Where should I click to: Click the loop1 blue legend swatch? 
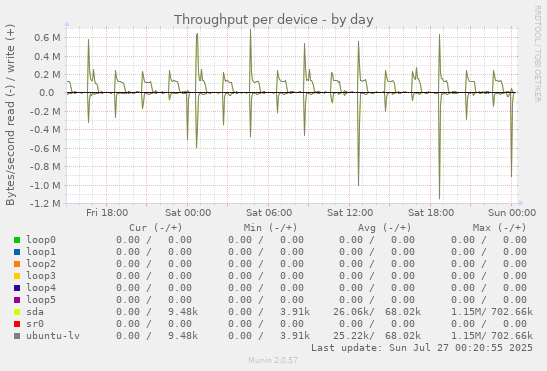pos(17,252)
